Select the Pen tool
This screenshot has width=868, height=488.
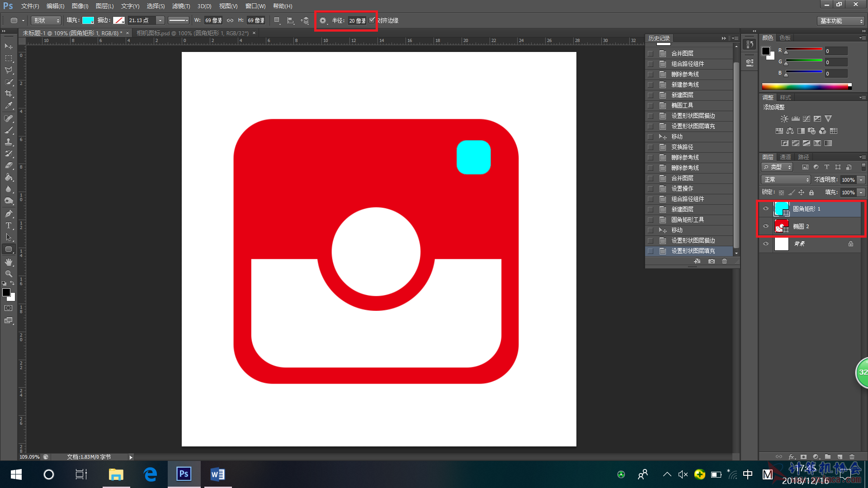[x=9, y=214]
